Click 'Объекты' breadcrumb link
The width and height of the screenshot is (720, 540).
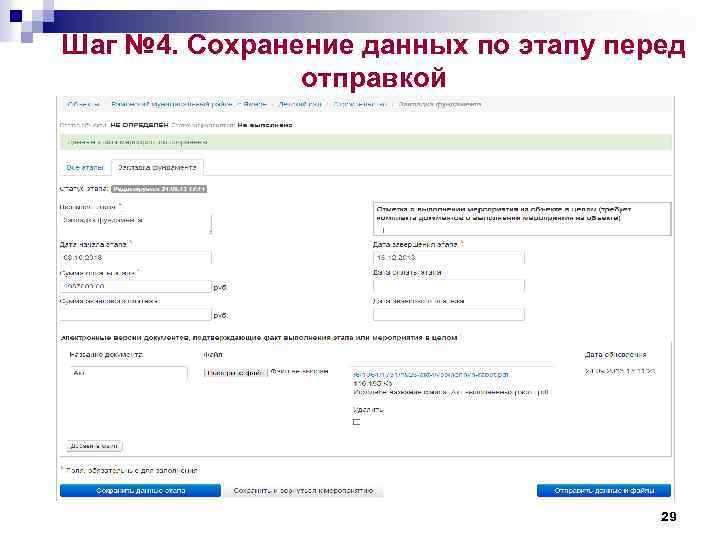click(83, 105)
